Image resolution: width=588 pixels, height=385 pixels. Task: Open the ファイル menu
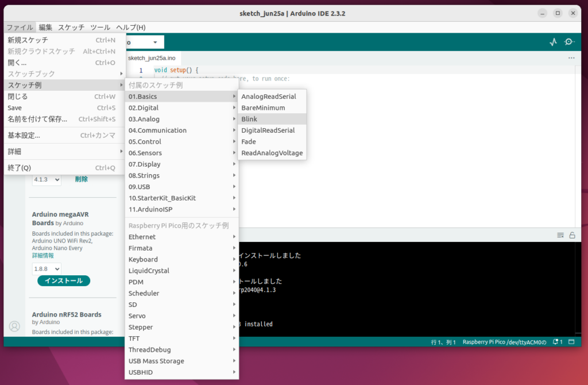pyautogui.click(x=20, y=28)
